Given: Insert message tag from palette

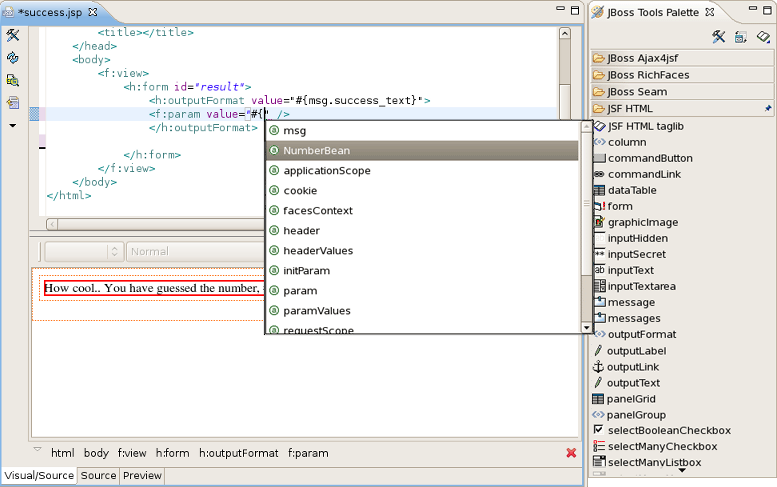Looking at the screenshot, I should coord(624,302).
